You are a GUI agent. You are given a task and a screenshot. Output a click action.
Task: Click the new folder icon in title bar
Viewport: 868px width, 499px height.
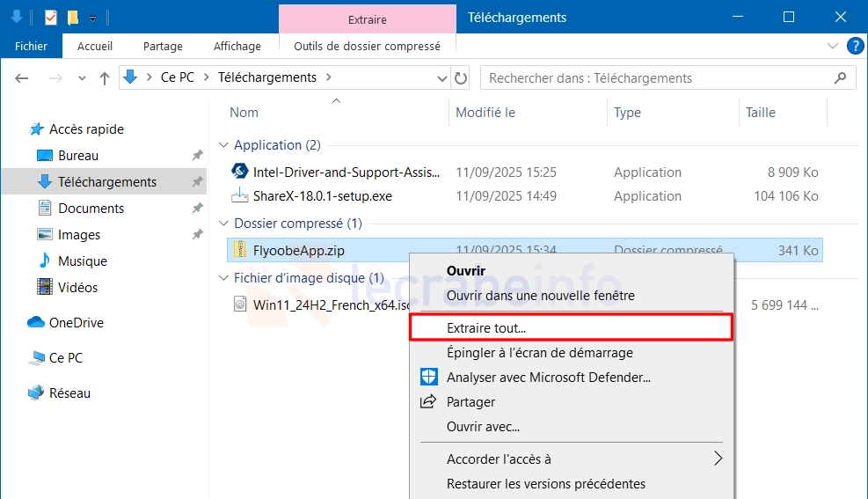[72, 18]
